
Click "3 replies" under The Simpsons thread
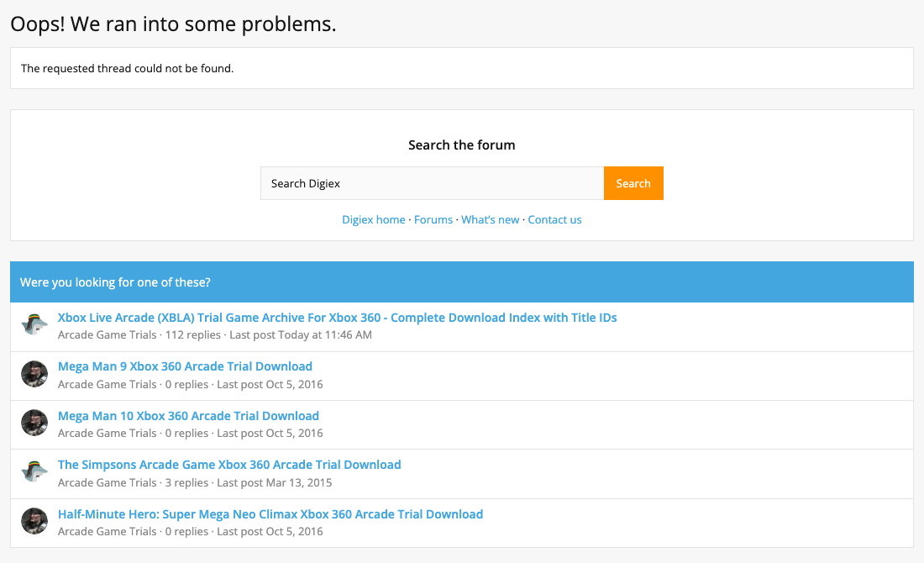click(x=186, y=483)
